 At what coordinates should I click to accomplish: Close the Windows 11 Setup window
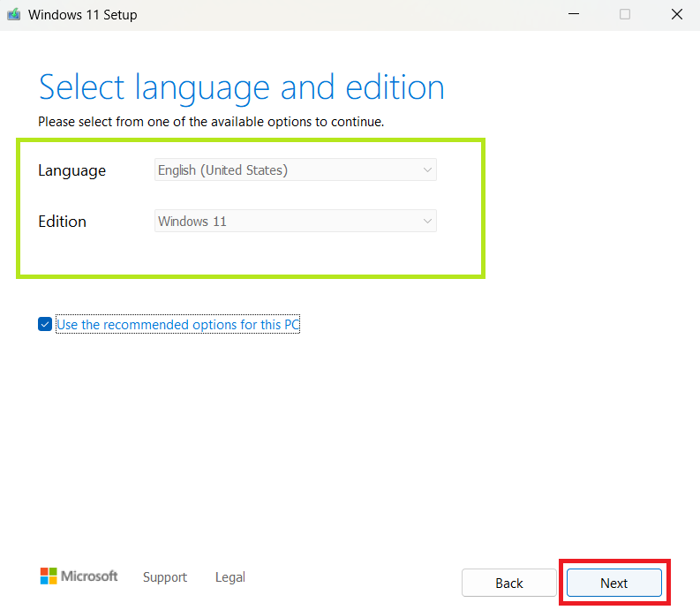point(677,14)
